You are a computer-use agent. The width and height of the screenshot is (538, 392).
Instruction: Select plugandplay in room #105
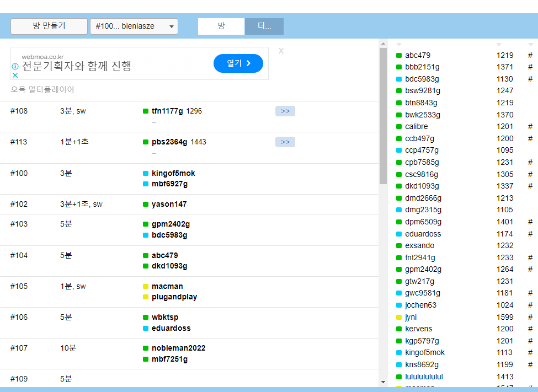pyautogui.click(x=174, y=297)
